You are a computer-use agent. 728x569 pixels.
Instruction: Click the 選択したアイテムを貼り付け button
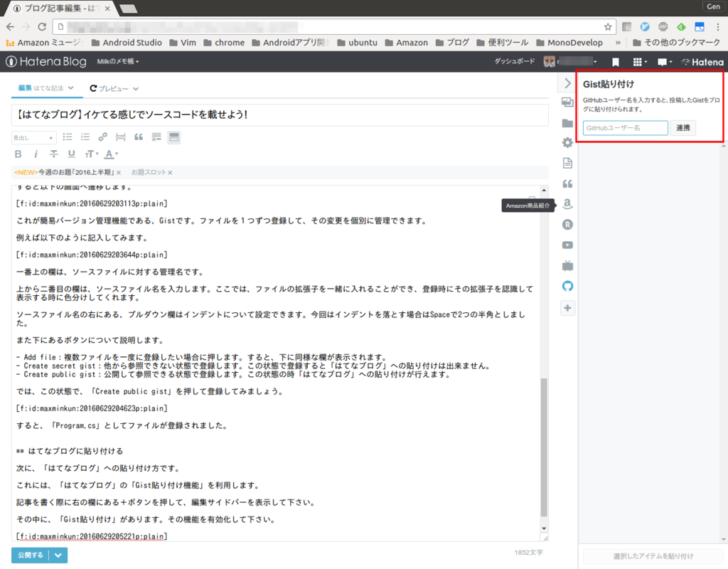(653, 556)
